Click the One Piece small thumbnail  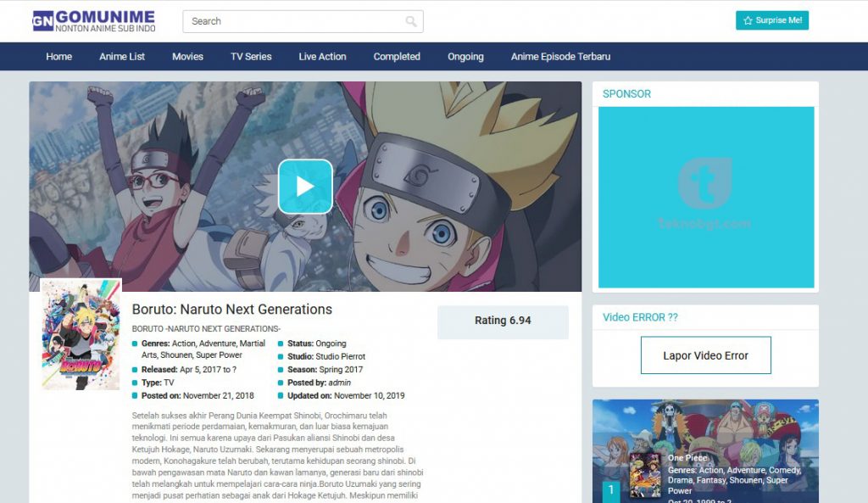coord(645,475)
